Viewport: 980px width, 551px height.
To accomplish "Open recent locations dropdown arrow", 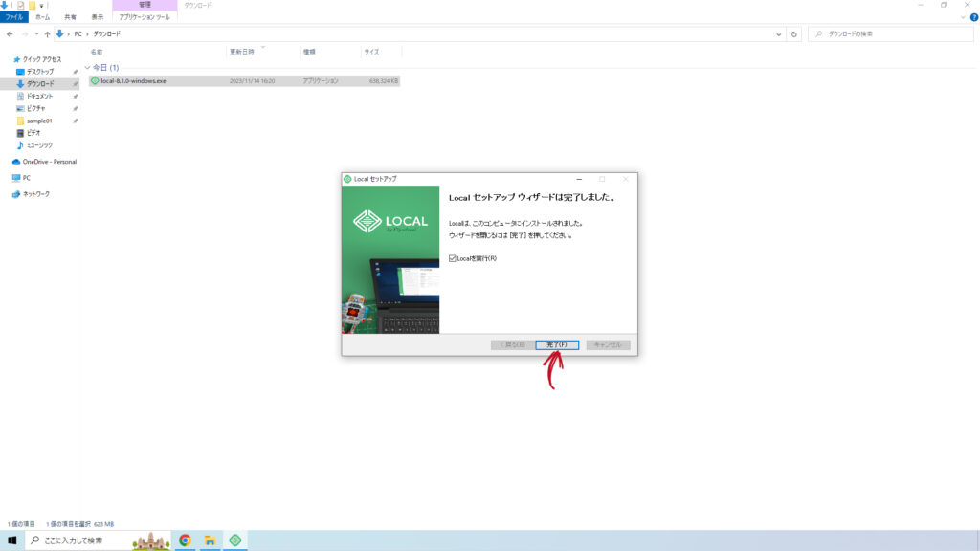I will (x=36, y=34).
